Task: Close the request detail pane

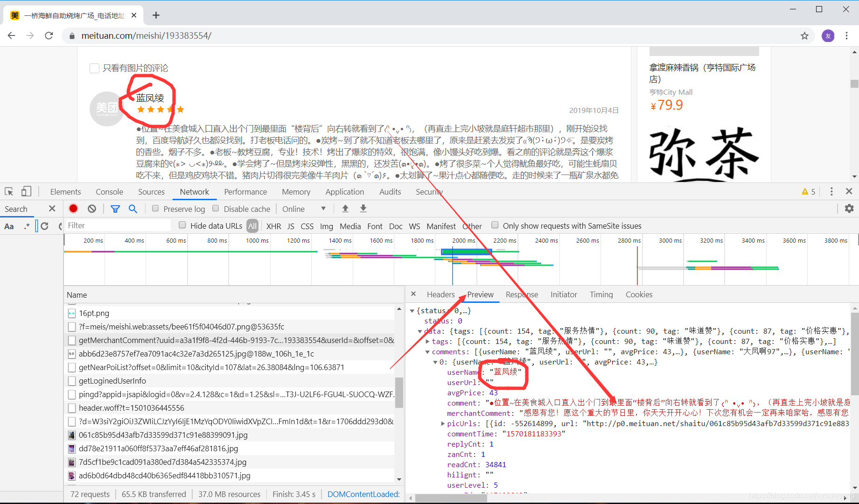Action: pyautogui.click(x=413, y=294)
